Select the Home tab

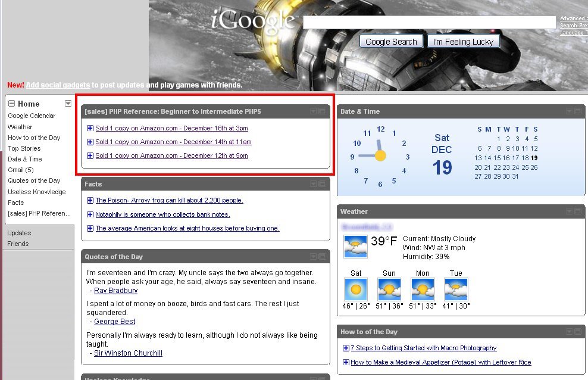pos(29,104)
